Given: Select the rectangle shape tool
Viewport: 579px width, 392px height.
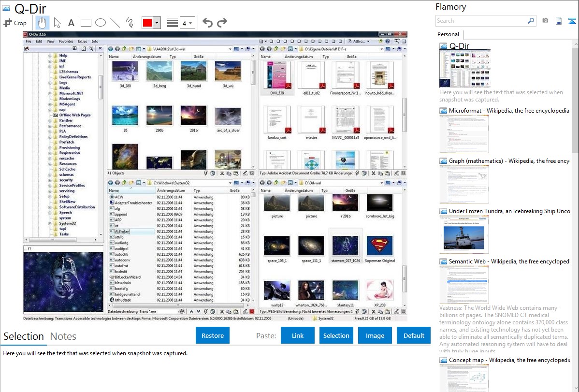Looking at the screenshot, I should click(x=86, y=23).
